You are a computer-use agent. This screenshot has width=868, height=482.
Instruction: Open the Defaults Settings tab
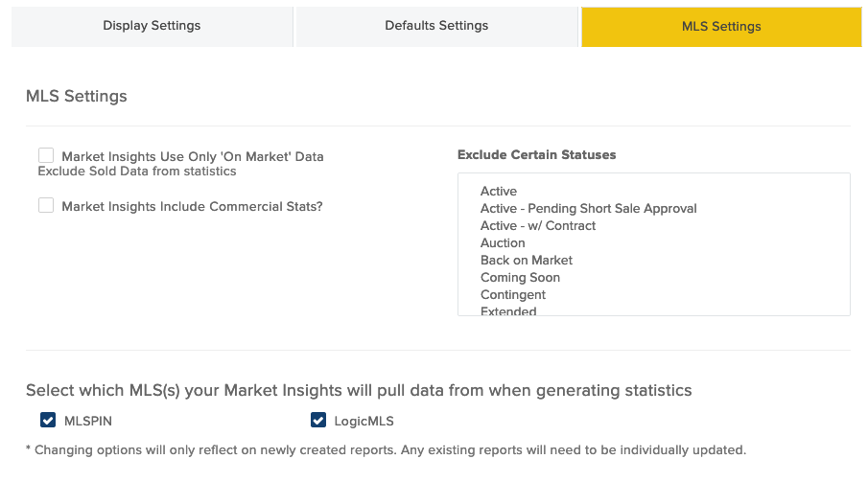pos(436,27)
